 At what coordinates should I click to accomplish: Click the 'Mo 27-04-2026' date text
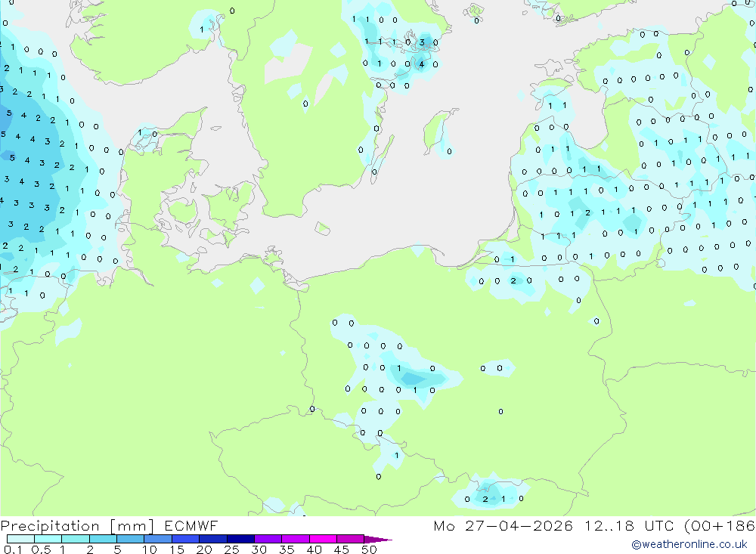pos(503,525)
